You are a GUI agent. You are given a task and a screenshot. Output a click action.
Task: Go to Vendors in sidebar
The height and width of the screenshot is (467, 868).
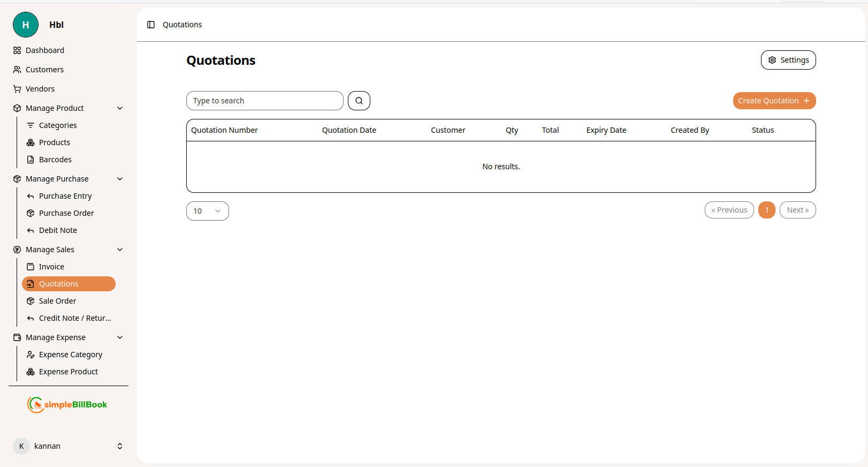coord(40,89)
